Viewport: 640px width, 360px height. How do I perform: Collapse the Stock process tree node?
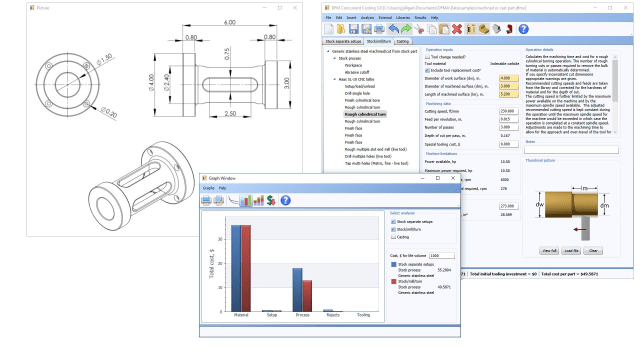[x=335, y=58]
